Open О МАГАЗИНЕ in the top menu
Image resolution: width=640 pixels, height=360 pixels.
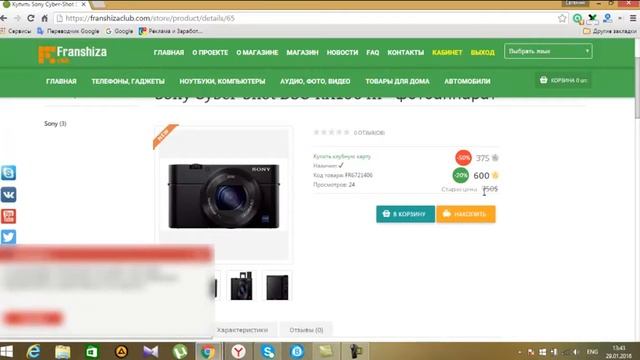pos(257,53)
